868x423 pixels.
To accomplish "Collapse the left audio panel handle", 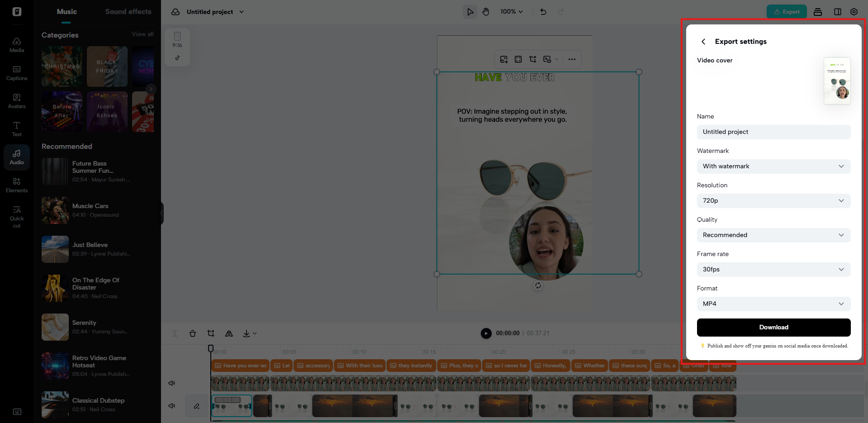I will click(x=161, y=213).
